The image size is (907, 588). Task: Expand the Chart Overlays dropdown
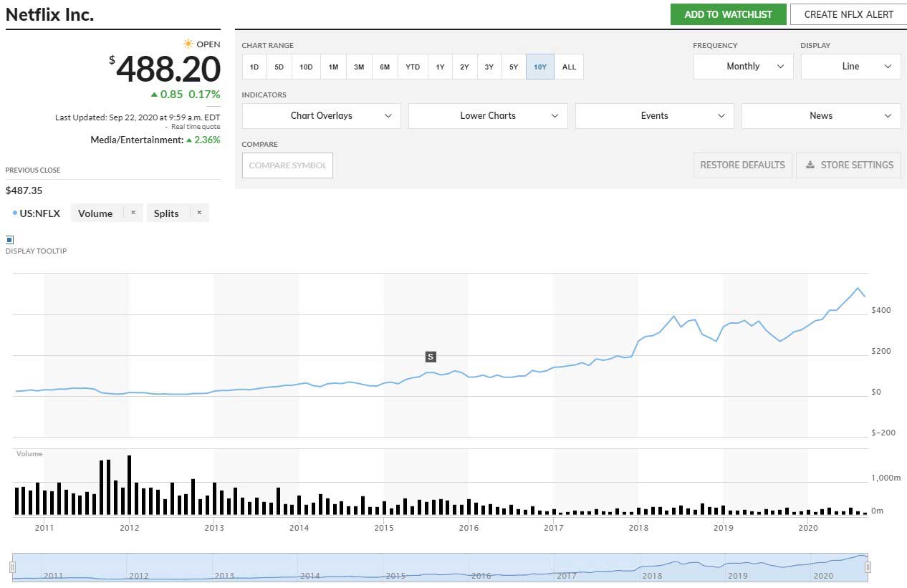click(322, 116)
